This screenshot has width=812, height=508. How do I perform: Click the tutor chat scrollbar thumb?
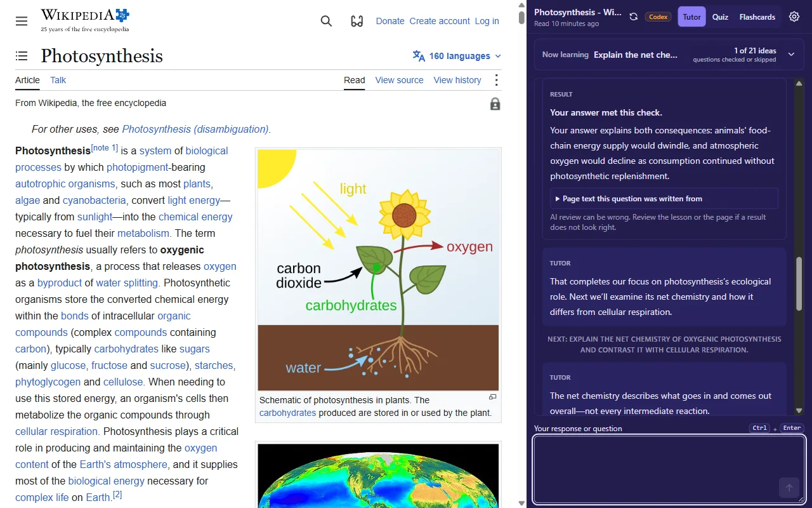pyautogui.click(x=799, y=284)
